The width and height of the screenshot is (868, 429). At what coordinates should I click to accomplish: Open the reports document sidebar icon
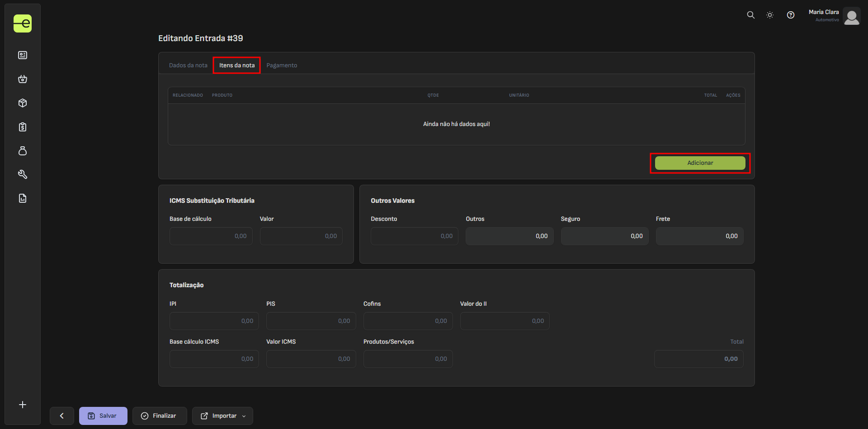pos(23,198)
